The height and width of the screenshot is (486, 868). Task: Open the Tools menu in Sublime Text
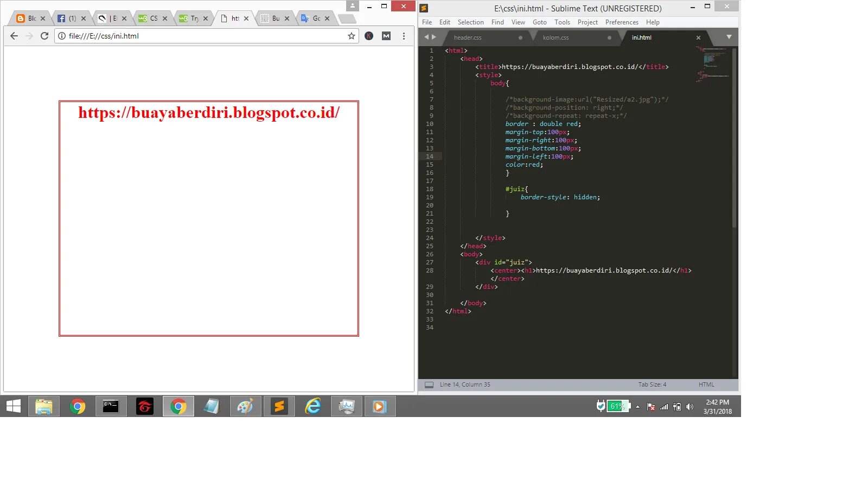(562, 22)
